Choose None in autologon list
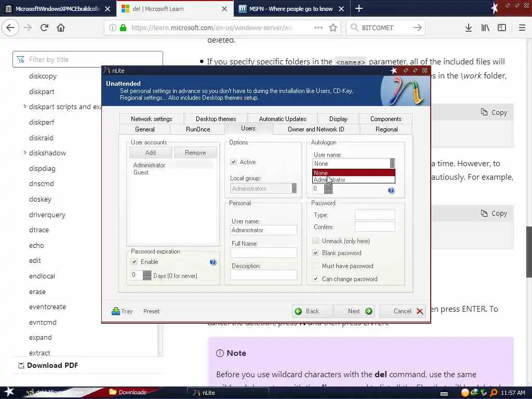The height and width of the screenshot is (399, 532). (x=353, y=172)
